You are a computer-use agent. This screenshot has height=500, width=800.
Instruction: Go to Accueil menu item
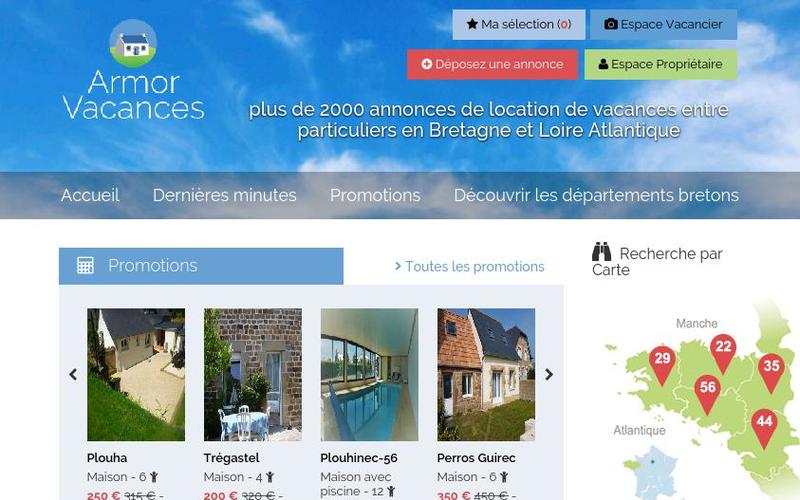(90, 195)
